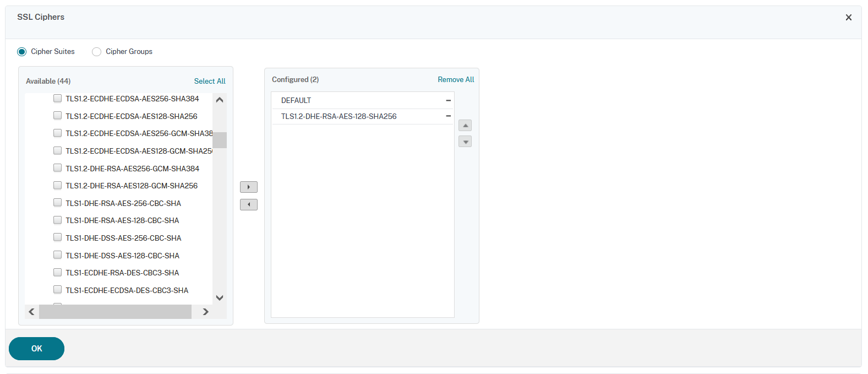Click the SSL Ciphers dialog title
868x374 pixels.
41,17
